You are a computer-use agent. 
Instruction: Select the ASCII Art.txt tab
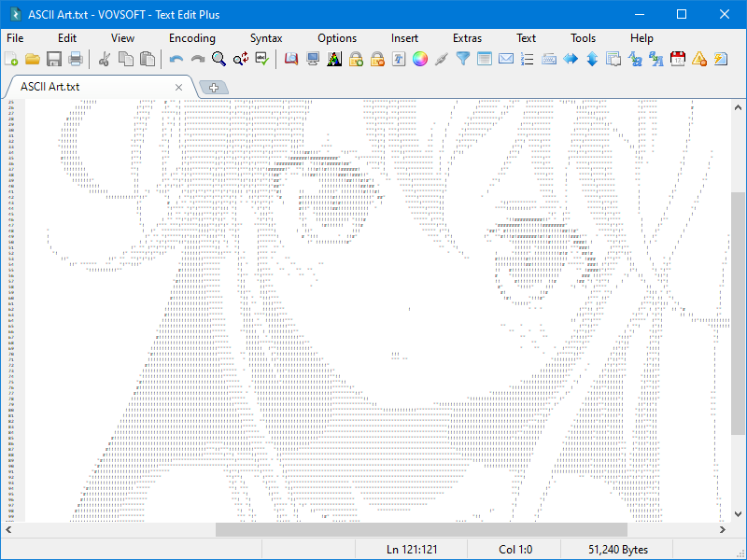[50, 87]
